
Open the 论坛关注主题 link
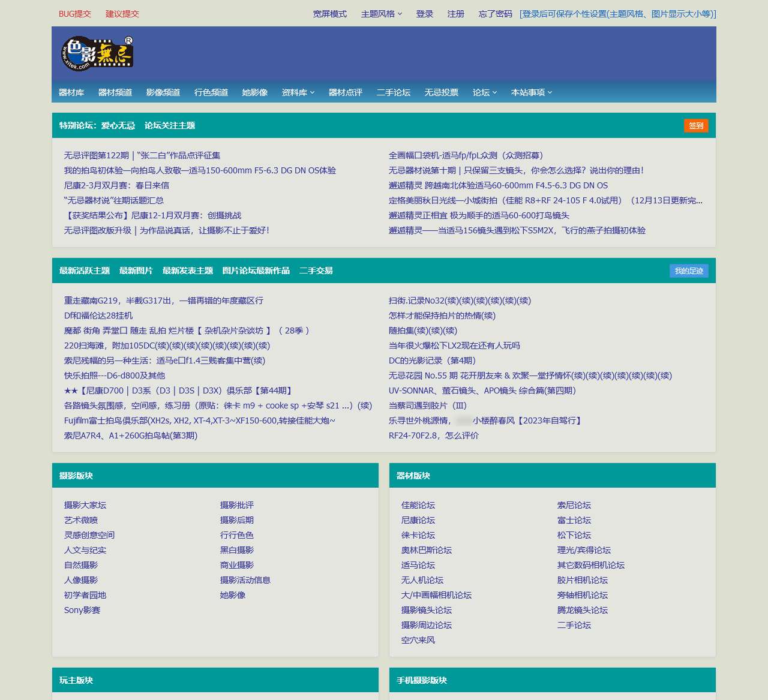[x=170, y=125]
